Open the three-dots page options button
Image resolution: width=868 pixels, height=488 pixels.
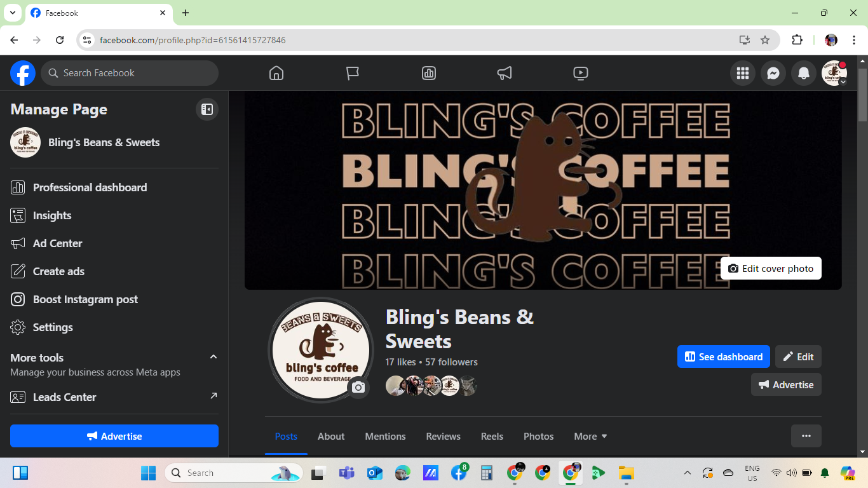click(806, 436)
